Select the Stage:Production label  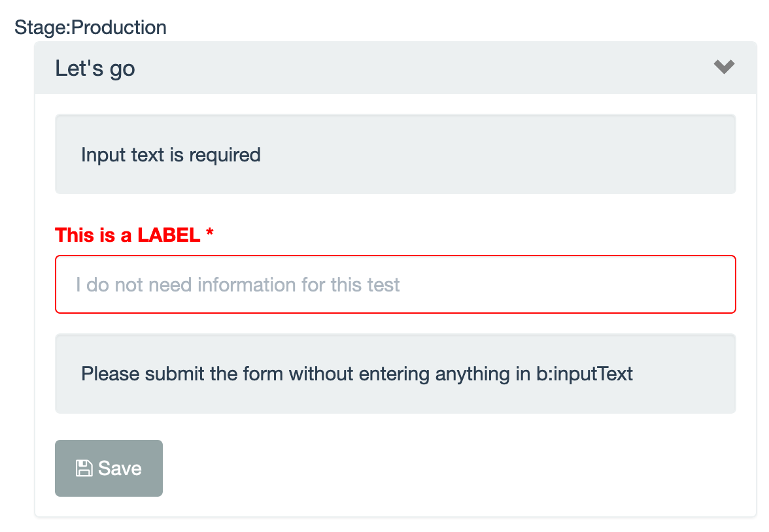pyautogui.click(x=92, y=27)
